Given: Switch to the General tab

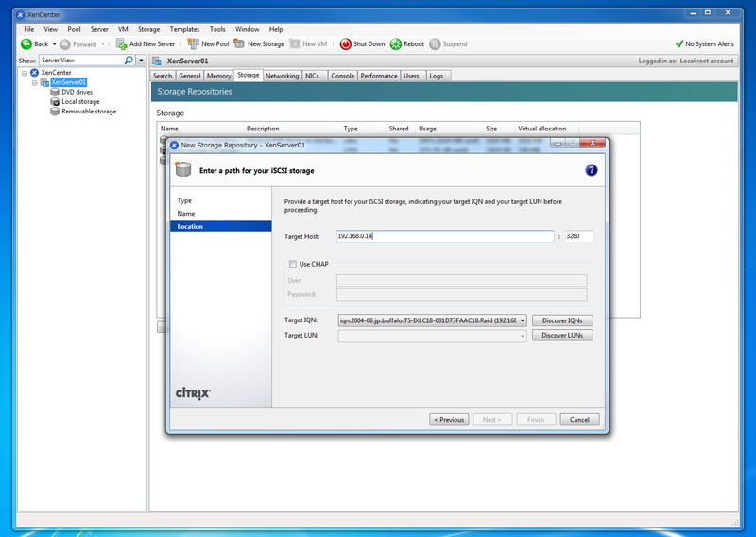Looking at the screenshot, I should 190,76.
